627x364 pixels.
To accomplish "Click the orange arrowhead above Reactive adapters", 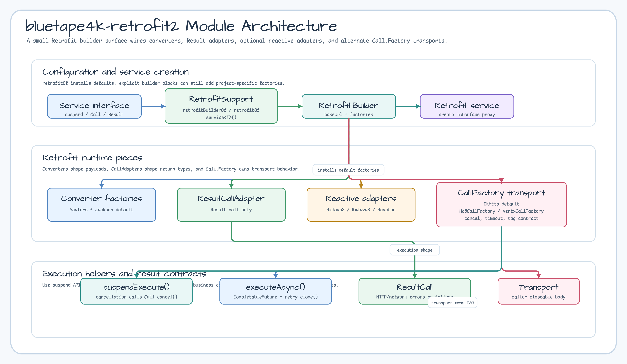I will [361, 186].
